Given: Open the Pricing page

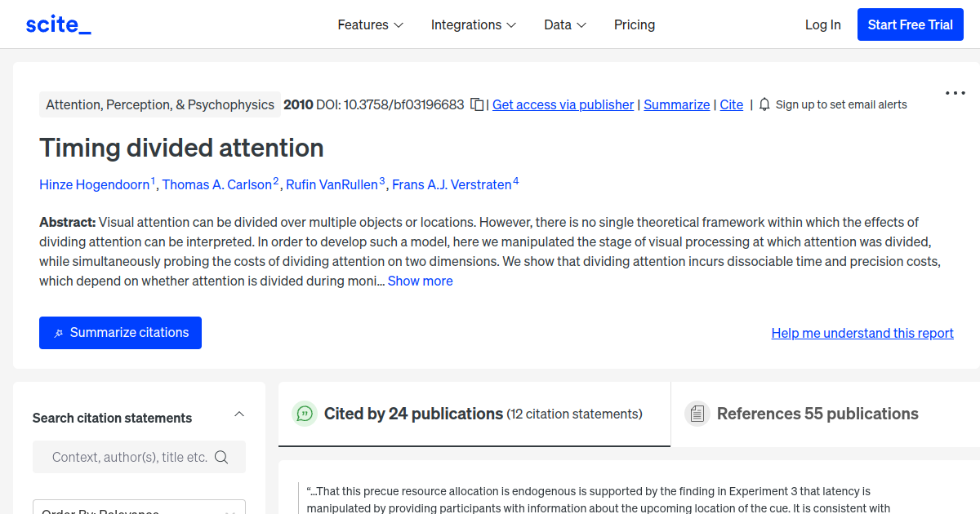Looking at the screenshot, I should tap(635, 24).
